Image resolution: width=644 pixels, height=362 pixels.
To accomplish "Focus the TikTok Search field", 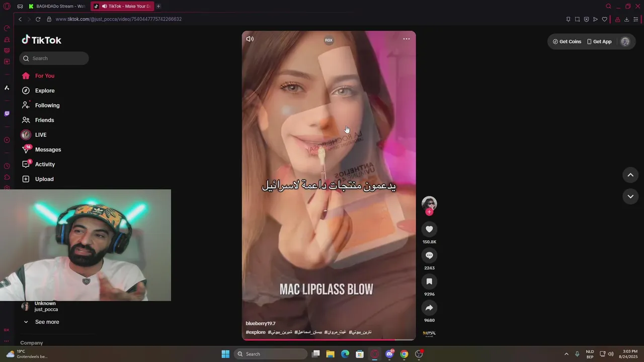I will 54,58.
